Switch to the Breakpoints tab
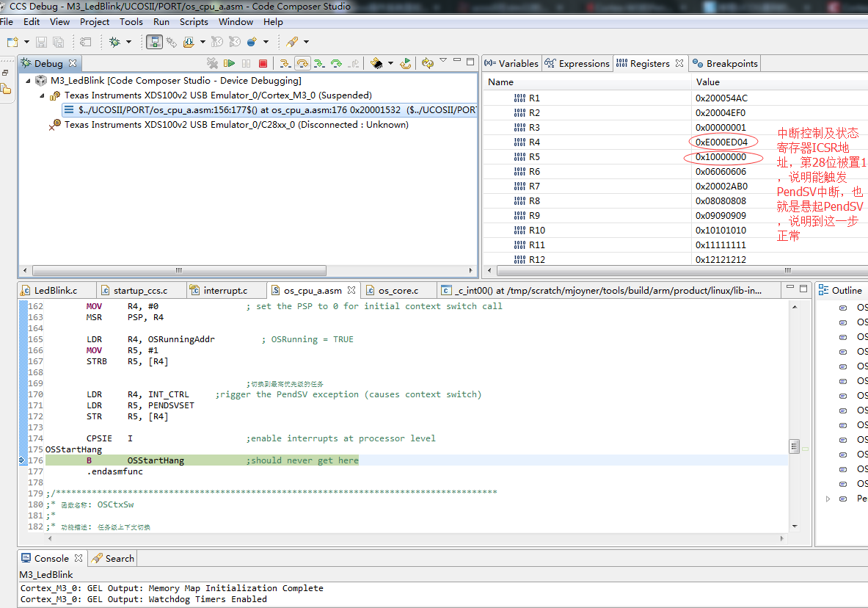The height and width of the screenshot is (608, 868). coord(724,64)
